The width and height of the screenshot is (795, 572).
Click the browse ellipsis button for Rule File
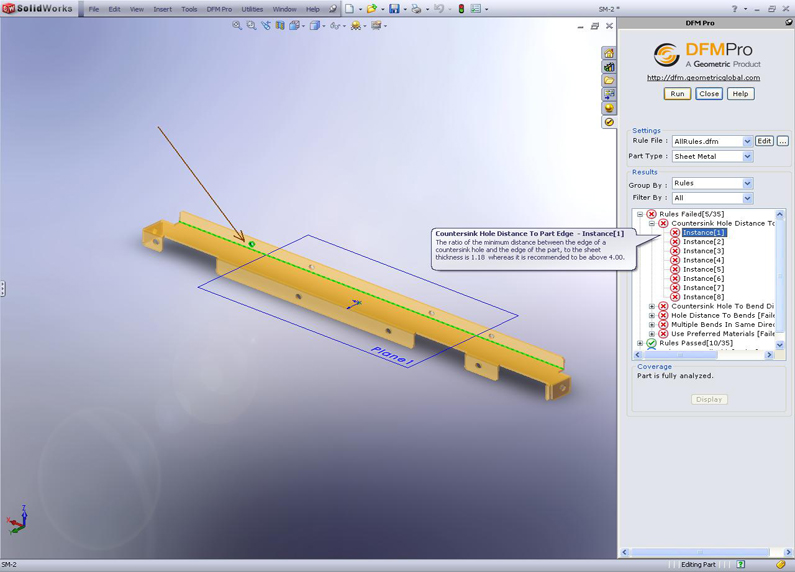tap(783, 141)
